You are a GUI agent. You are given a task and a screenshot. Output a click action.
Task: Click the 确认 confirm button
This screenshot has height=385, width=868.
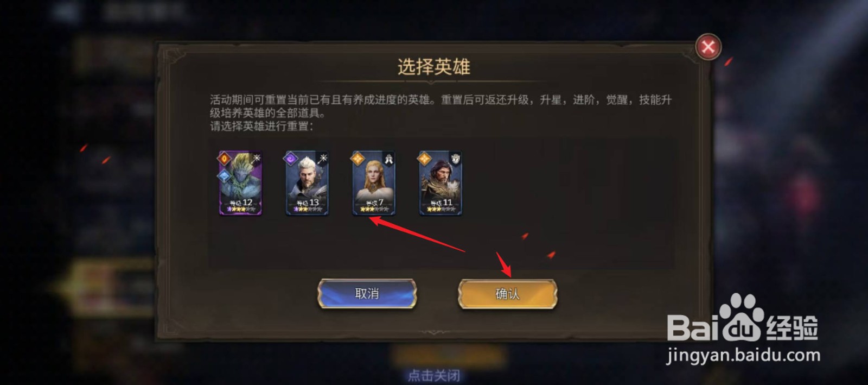coord(508,294)
